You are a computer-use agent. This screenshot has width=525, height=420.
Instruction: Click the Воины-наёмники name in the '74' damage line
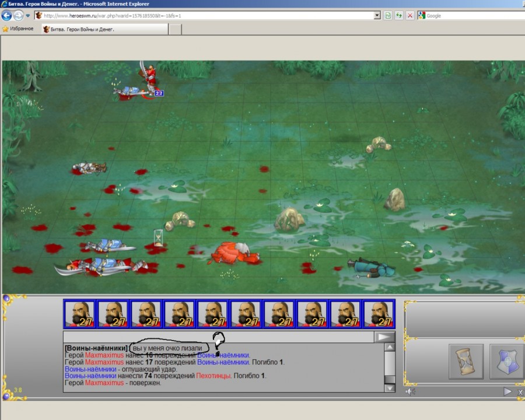click(90, 376)
